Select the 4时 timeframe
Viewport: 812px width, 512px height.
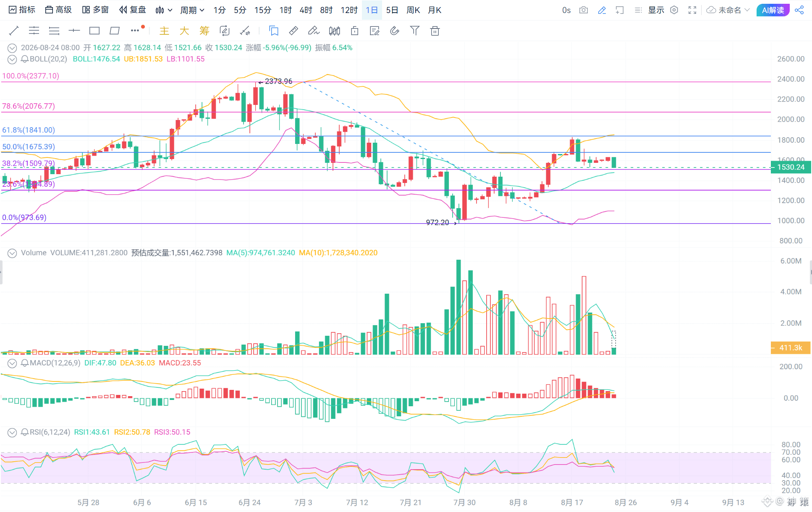coord(306,10)
